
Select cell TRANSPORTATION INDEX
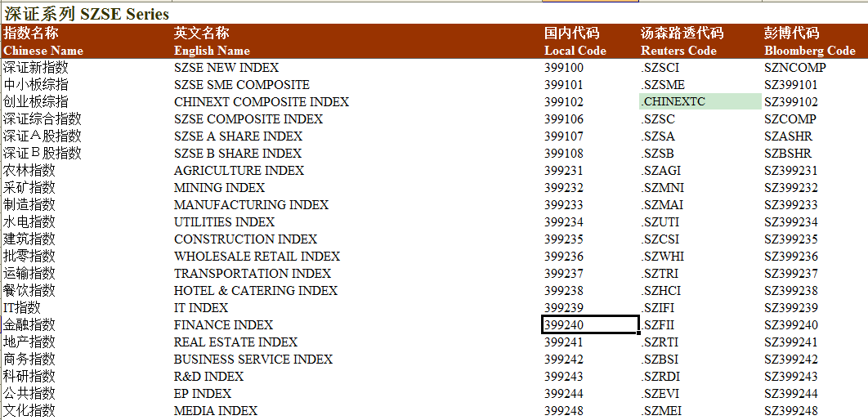[x=253, y=274]
